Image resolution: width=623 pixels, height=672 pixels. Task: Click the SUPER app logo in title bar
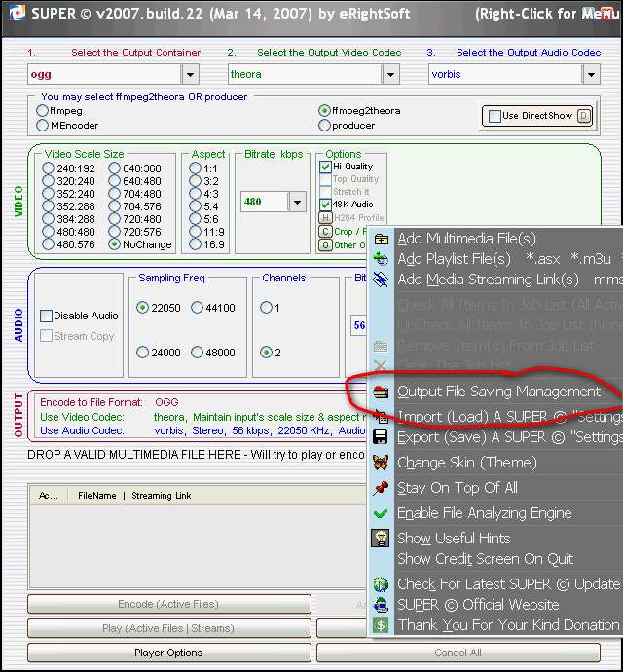[x=18, y=12]
